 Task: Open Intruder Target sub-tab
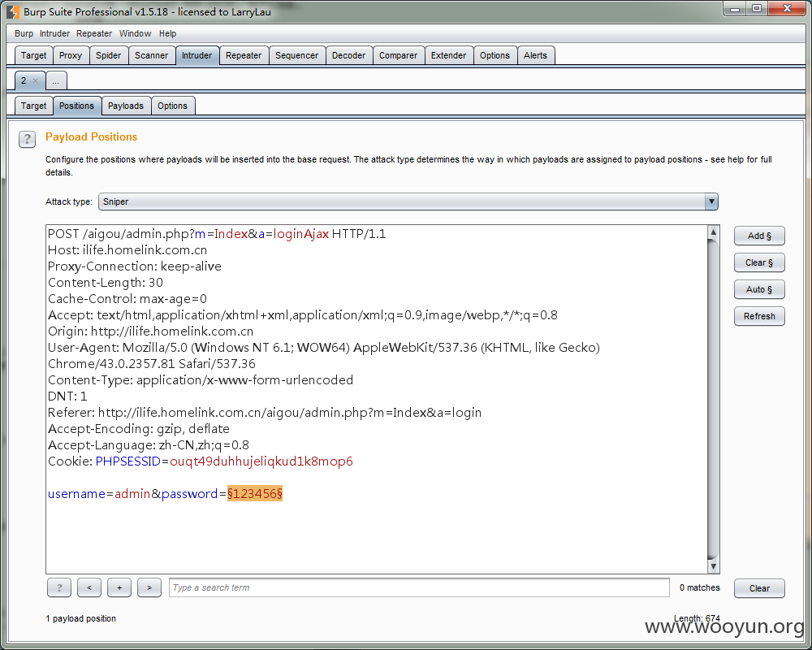tap(33, 106)
